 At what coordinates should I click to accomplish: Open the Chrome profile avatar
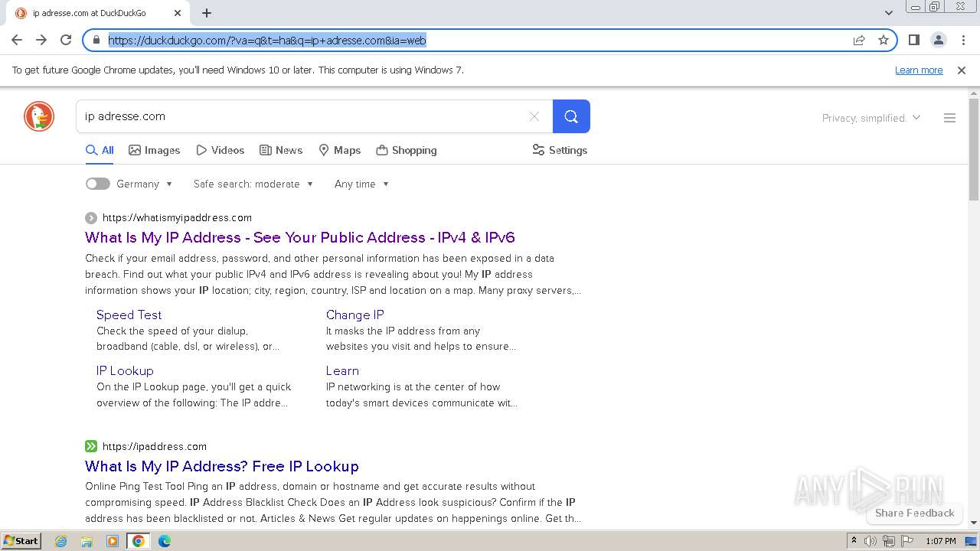coord(939,40)
